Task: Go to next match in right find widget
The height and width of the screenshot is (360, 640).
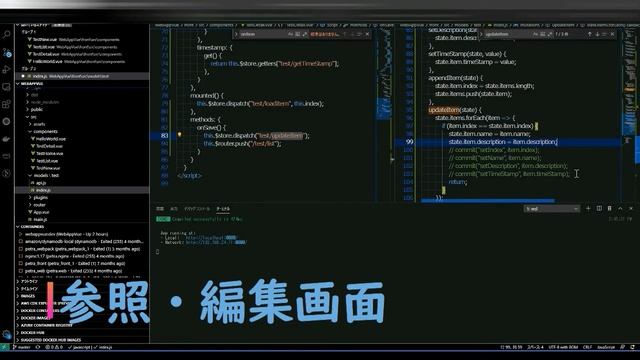Action: [597, 34]
